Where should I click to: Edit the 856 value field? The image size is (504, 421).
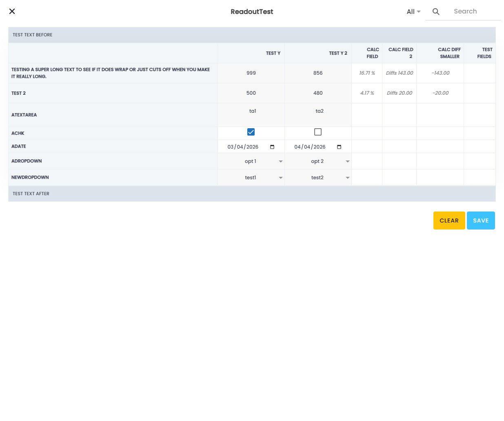pyautogui.click(x=318, y=73)
